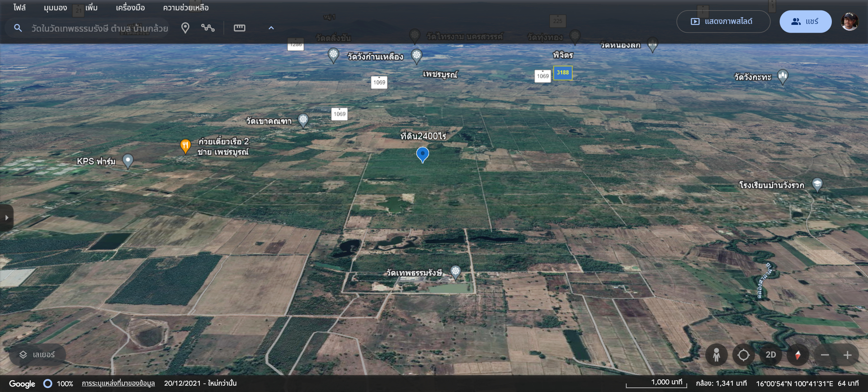
Task: Click the วัดวังกะทะ temple marker
Action: click(x=783, y=76)
